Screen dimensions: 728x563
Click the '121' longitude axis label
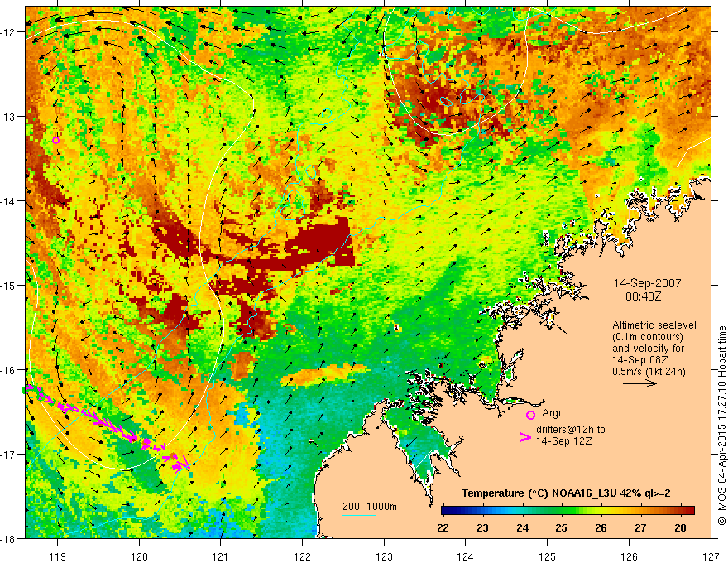[221, 556]
